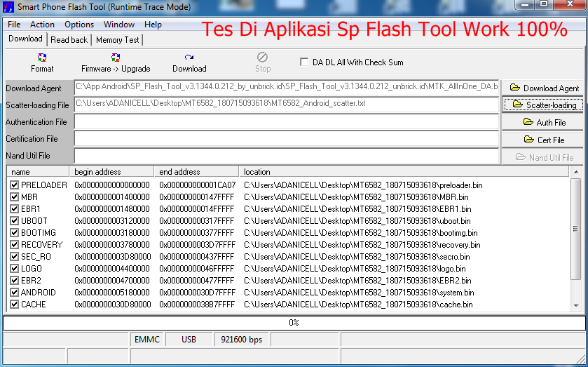
Task: Uncheck the PRELOADER partition checkbox
Action: coord(14,185)
